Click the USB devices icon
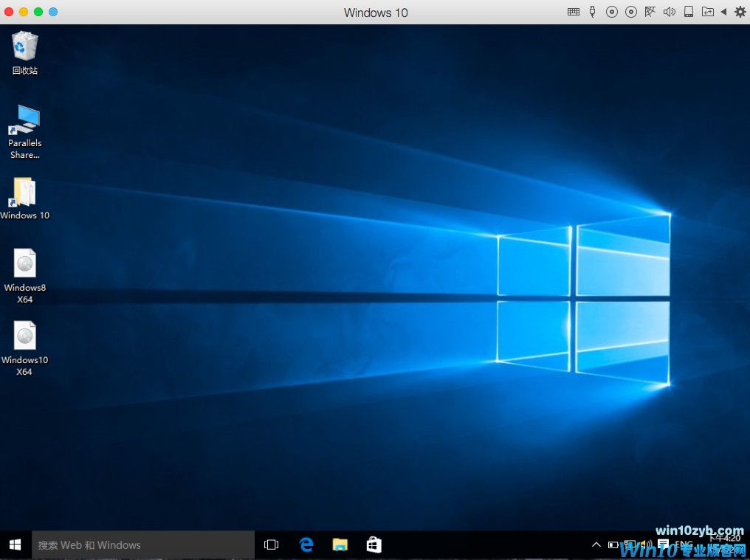The width and height of the screenshot is (750, 560). 592,12
